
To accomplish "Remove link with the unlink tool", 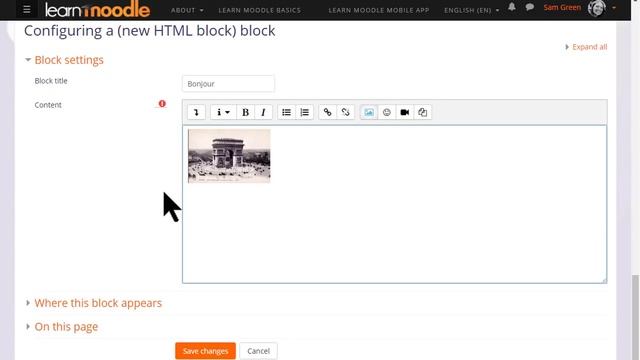I will (345, 112).
